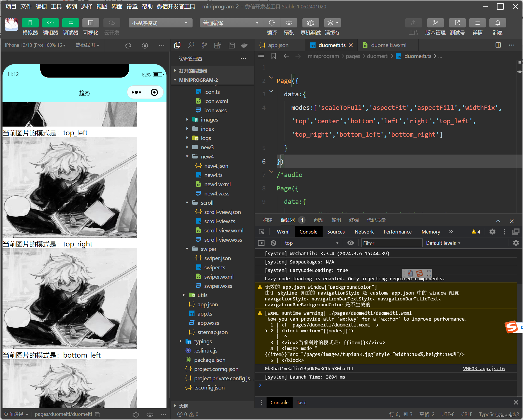Screen dimensions: 523x420
Task: Open the VM603 app.js:16 source link
Action: pos(484,368)
